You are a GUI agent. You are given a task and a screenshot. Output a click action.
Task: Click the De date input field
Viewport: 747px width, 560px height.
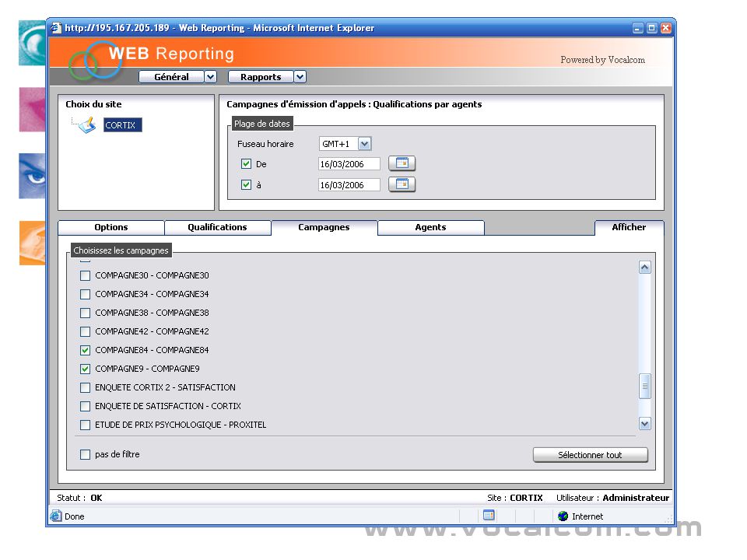pos(349,164)
